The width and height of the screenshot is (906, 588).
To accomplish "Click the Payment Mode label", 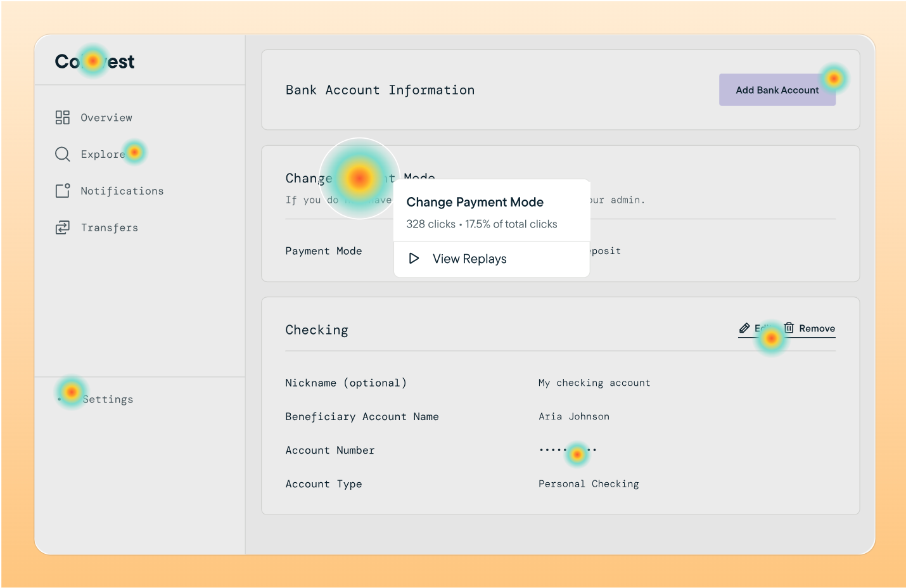I will tap(324, 251).
